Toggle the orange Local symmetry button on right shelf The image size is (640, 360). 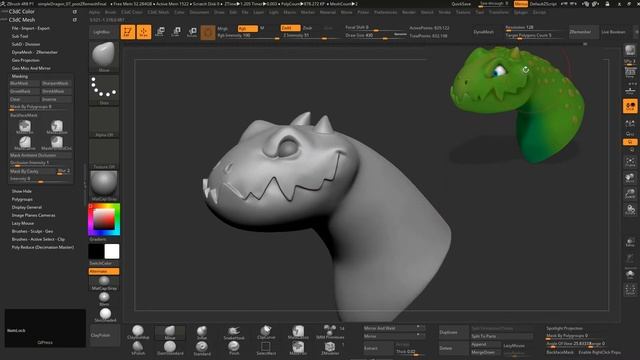[x=630, y=106]
